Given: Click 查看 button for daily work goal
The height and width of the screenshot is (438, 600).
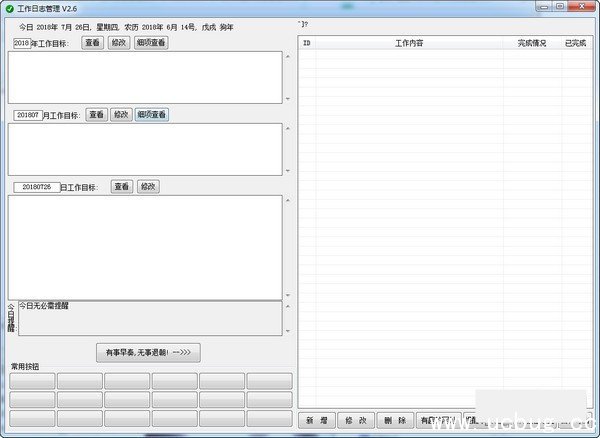Looking at the screenshot, I should coord(122,187).
